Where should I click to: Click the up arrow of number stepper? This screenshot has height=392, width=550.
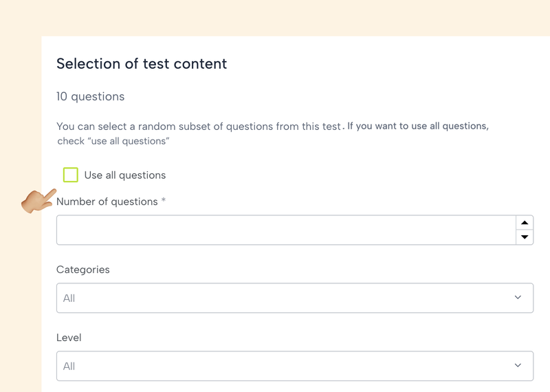[x=525, y=223]
